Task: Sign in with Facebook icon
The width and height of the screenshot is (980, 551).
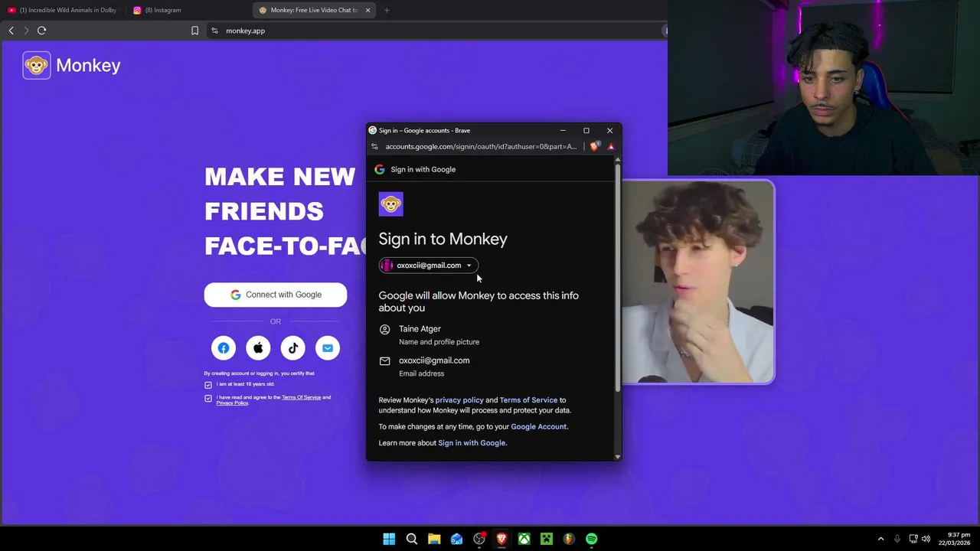Action: (x=224, y=348)
